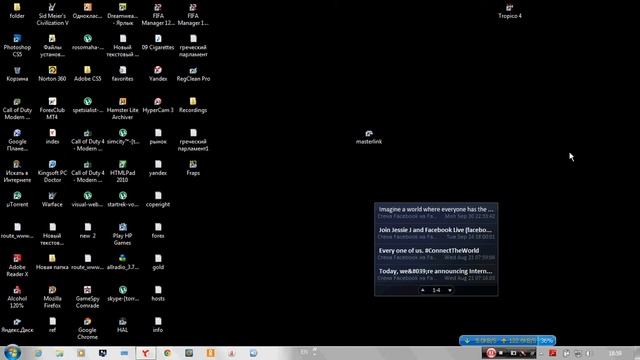Open the folder named folder

pyautogui.click(x=17, y=11)
